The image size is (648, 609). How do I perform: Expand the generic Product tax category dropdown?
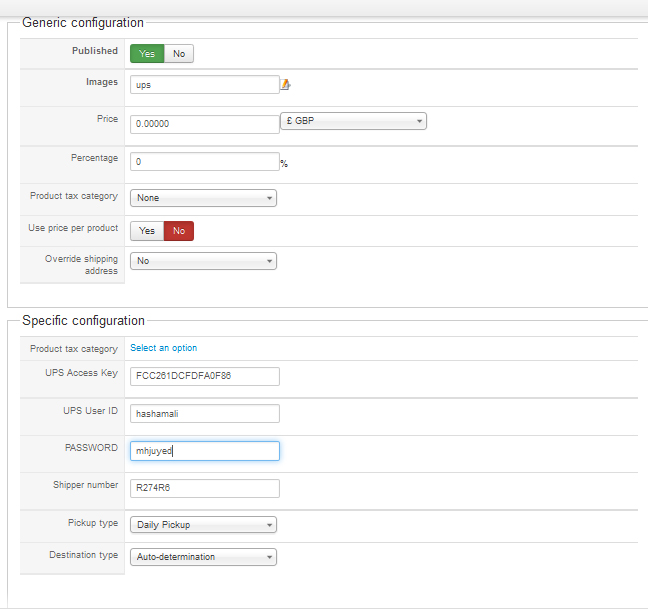[x=203, y=198]
